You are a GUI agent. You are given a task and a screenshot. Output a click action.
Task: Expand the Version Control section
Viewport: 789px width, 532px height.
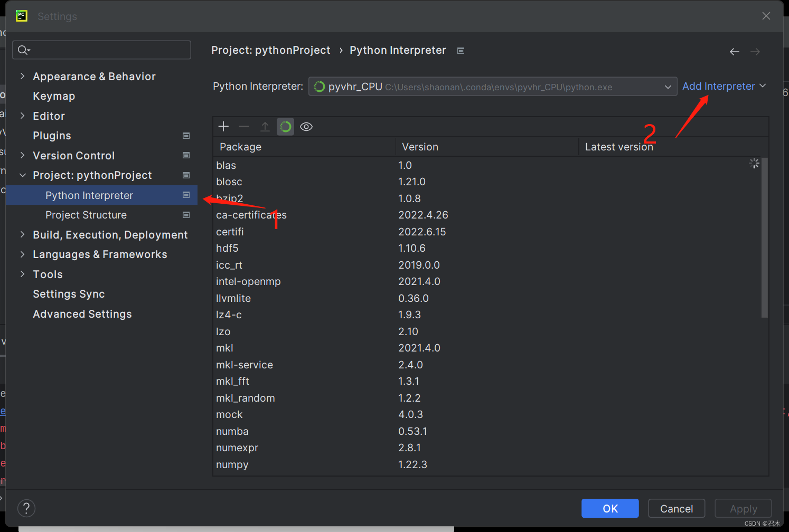pyautogui.click(x=22, y=155)
